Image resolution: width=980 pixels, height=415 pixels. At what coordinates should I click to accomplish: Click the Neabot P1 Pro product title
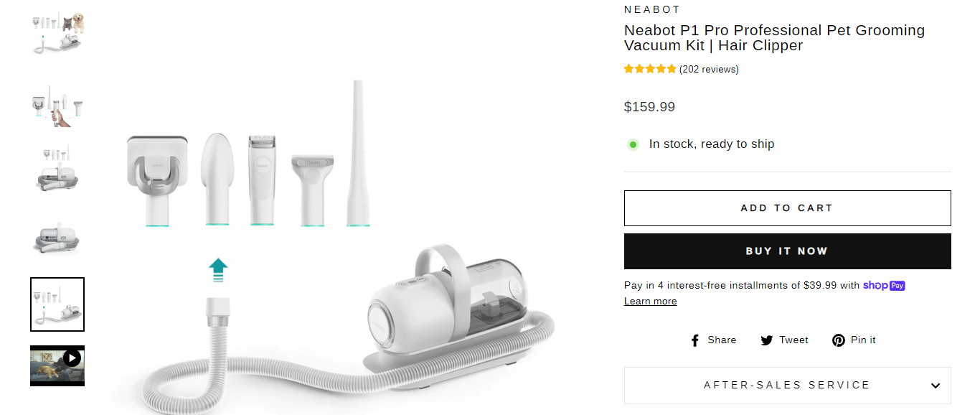click(x=774, y=38)
